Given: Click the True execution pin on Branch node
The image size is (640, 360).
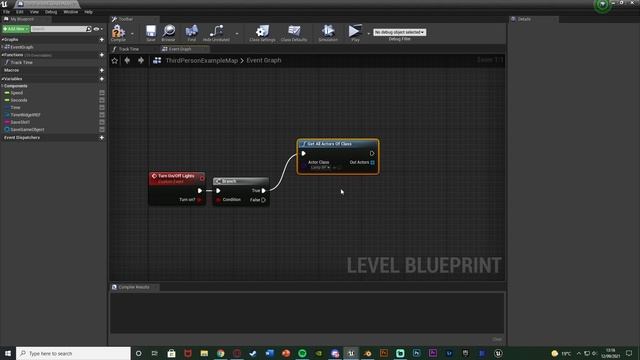Looking at the screenshot, I should click(x=264, y=191).
